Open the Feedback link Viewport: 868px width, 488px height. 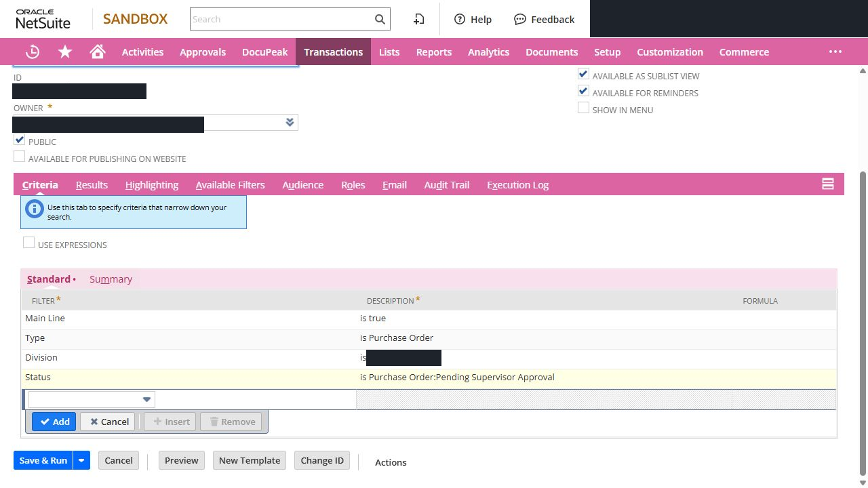click(544, 19)
